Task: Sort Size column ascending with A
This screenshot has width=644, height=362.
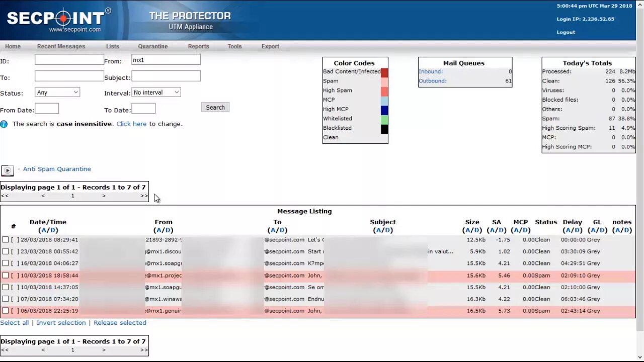Action: 468,230
